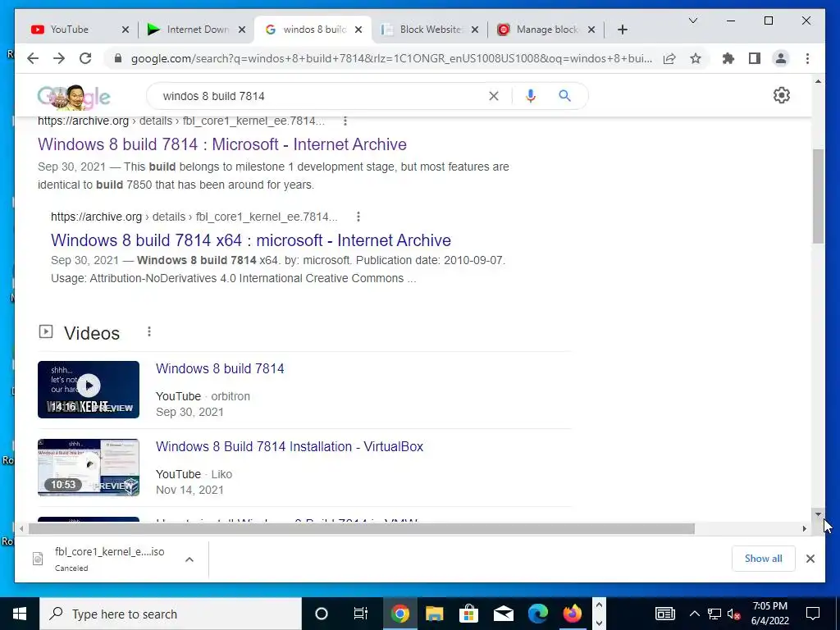The width and height of the screenshot is (840, 630).
Task: View site information via lock icon
Action: tap(118, 58)
